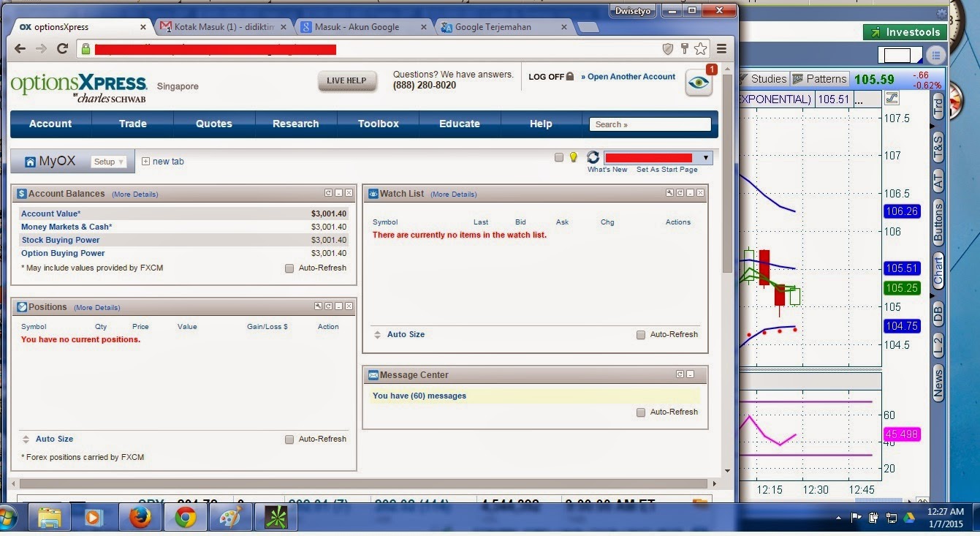Click the refresh icon beside the account dropdown

coord(593,157)
